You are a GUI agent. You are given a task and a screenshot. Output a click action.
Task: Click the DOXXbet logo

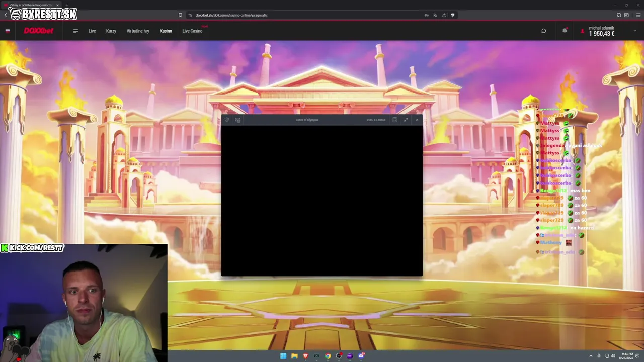(38, 31)
